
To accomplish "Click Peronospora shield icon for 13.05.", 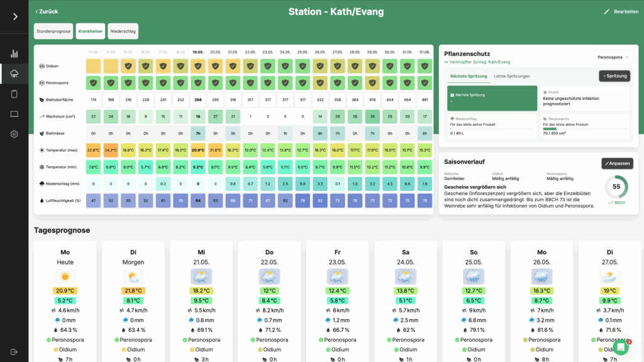I will click(93, 82).
